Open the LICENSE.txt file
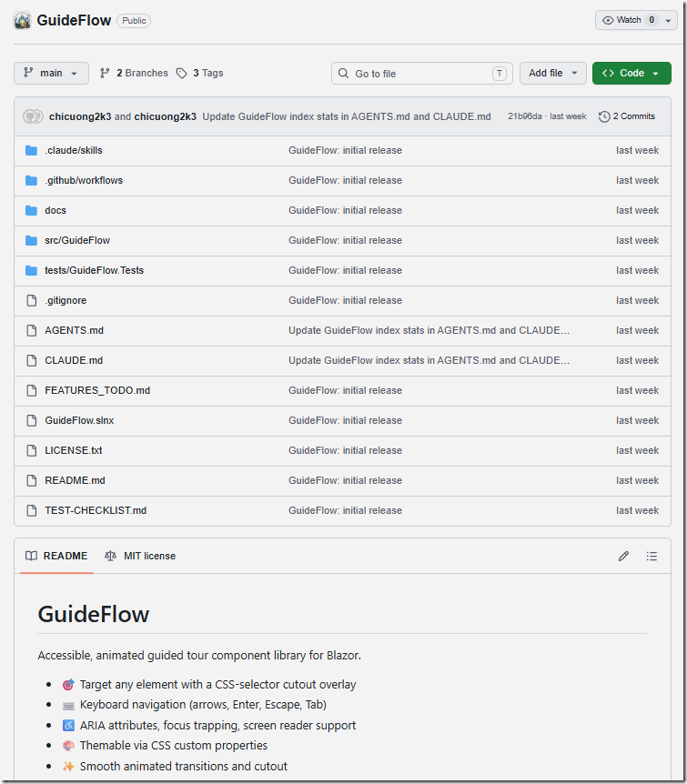687x784 pixels. tap(74, 450)
